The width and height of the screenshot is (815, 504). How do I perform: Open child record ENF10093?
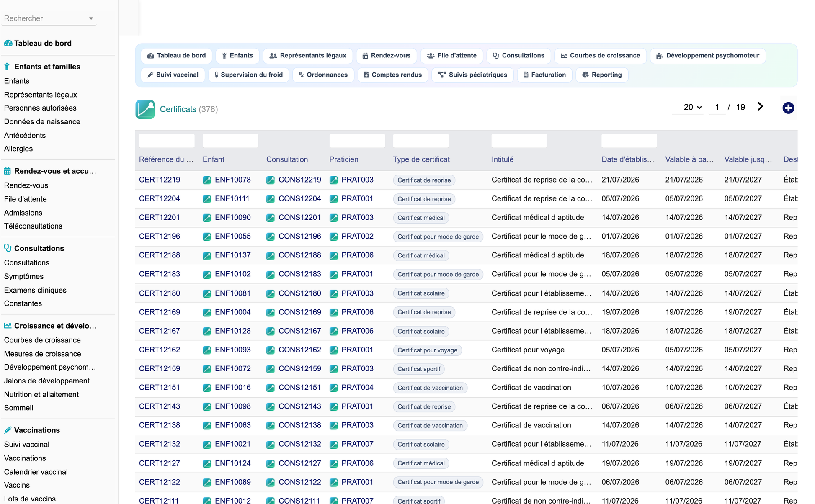(233, 350)
